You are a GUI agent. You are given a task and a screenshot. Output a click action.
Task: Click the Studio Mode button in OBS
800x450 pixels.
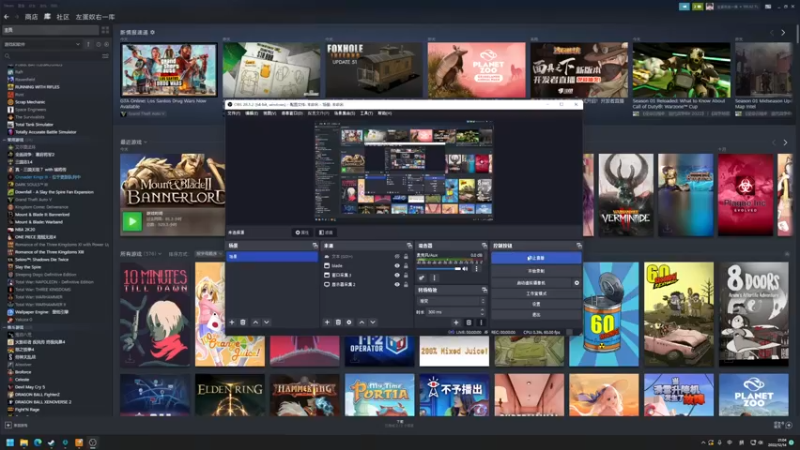pyautogui.click(x=536, y=294)
